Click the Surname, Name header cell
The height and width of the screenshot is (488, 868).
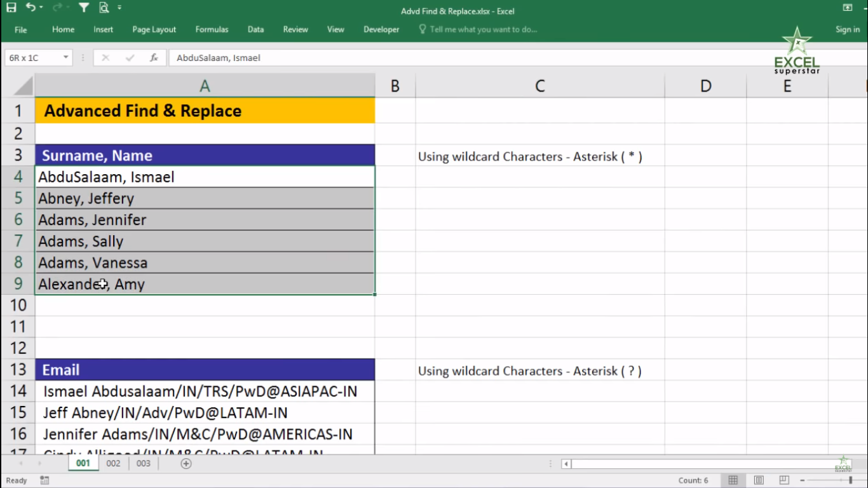205,156
